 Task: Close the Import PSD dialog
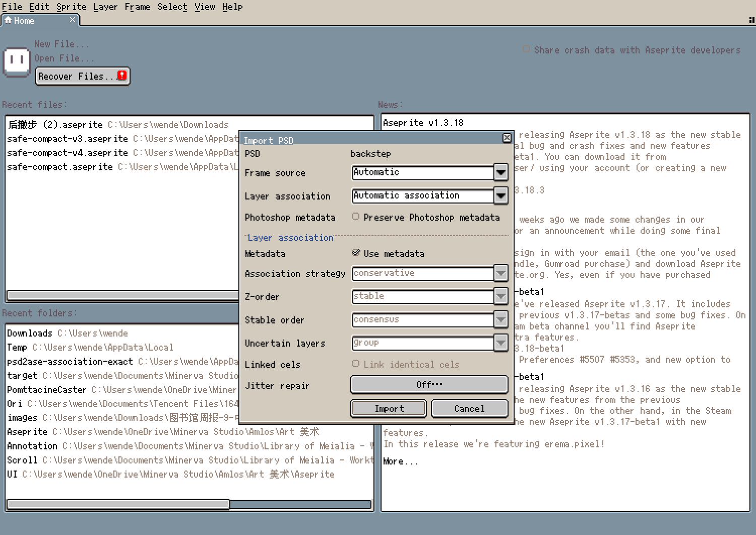coord(507,138)
